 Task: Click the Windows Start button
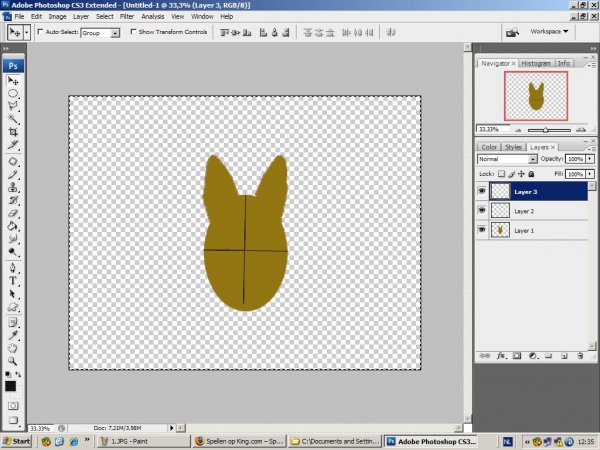click(x=16, y=441)
